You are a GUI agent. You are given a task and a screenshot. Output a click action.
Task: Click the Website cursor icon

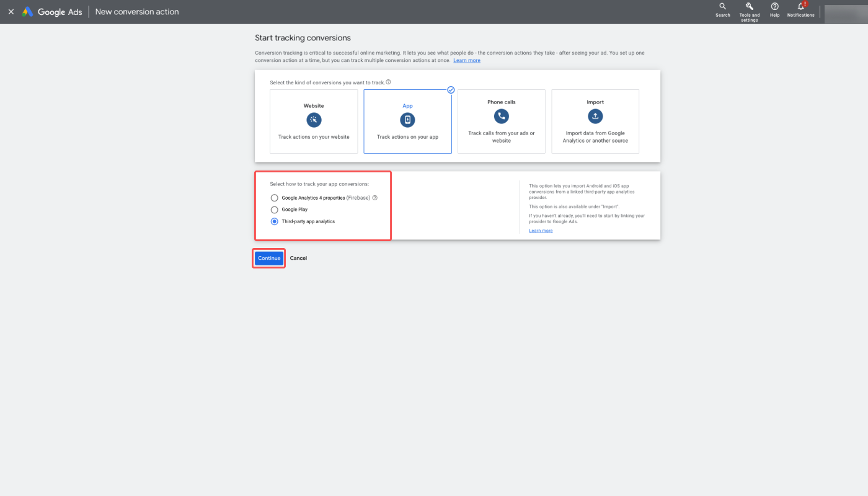(x=314, y=120)
